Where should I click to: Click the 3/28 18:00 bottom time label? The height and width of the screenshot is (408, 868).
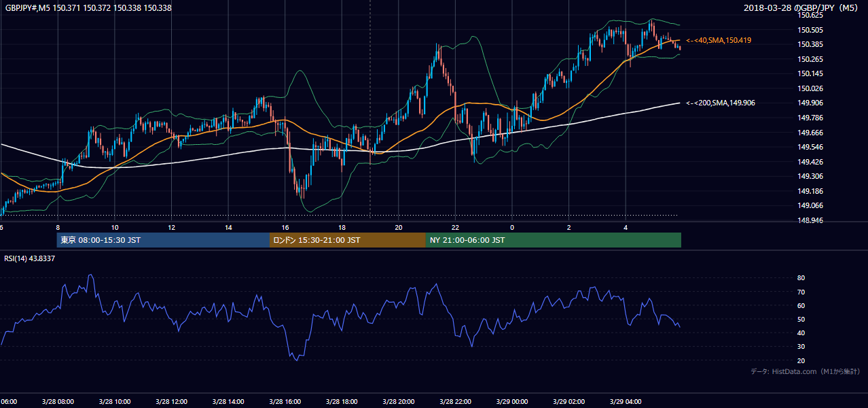[342, 402]
